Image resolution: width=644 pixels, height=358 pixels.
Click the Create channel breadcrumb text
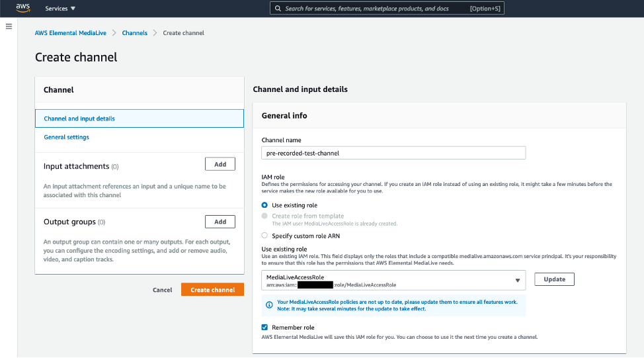(184, 33)
